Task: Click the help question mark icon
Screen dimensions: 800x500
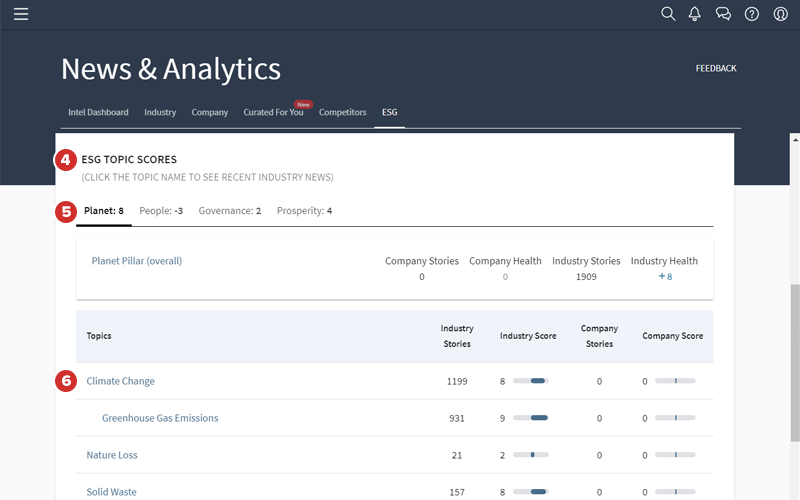Action: coord(751,14)
